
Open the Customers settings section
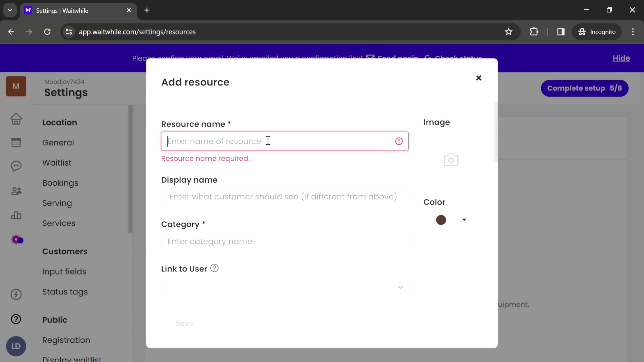pos(65,251)
